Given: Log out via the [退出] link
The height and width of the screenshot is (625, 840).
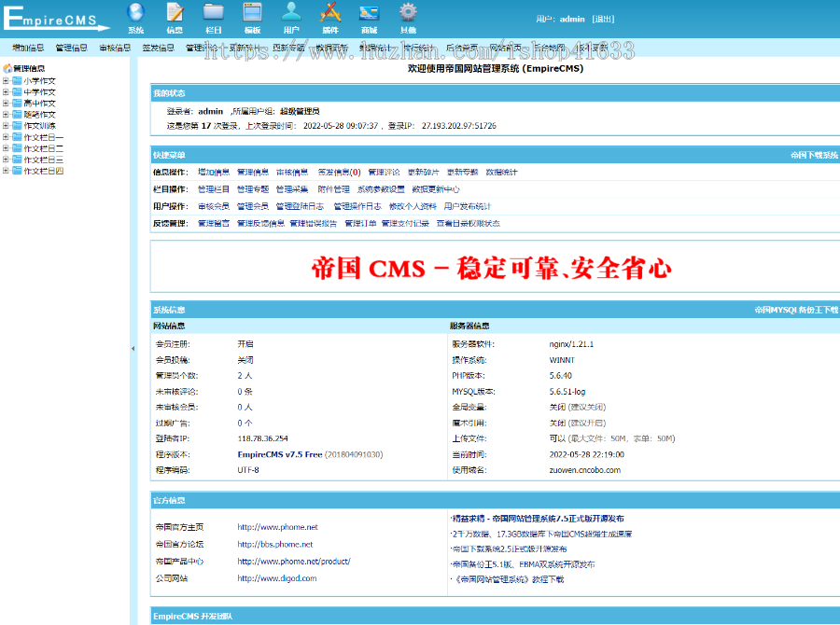Looking at the screenshot, I should coord(603,19).
